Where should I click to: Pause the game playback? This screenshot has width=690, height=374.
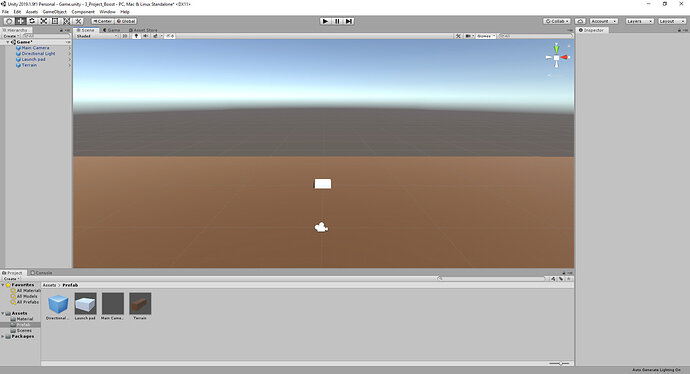pos(337,21)
